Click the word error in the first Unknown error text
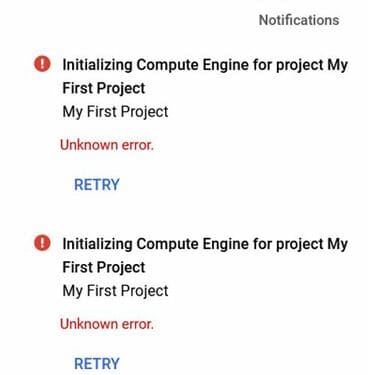 point(138,145)
